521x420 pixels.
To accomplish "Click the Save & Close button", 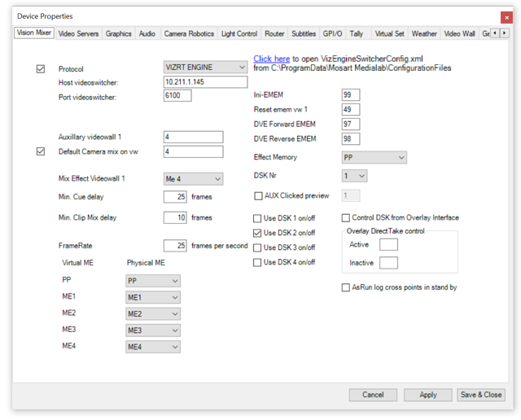I will point(481,395).
